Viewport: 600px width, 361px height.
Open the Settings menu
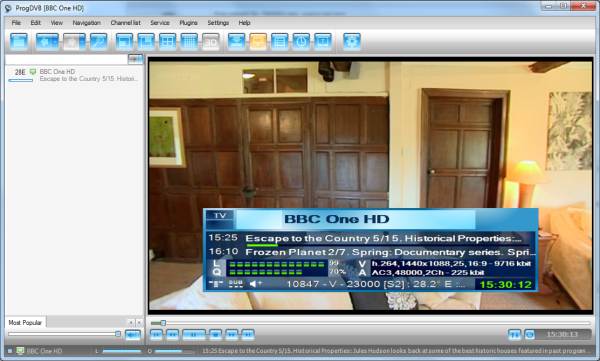click(x=218, y=23)
